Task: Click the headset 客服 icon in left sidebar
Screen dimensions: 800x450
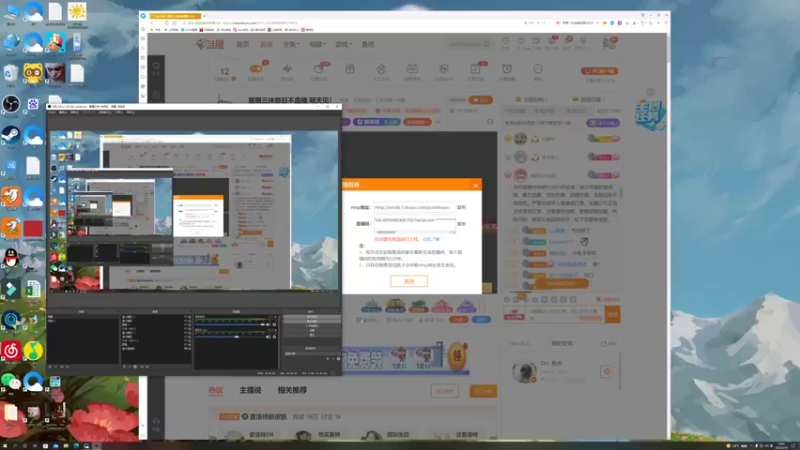Action: [156, 421]
